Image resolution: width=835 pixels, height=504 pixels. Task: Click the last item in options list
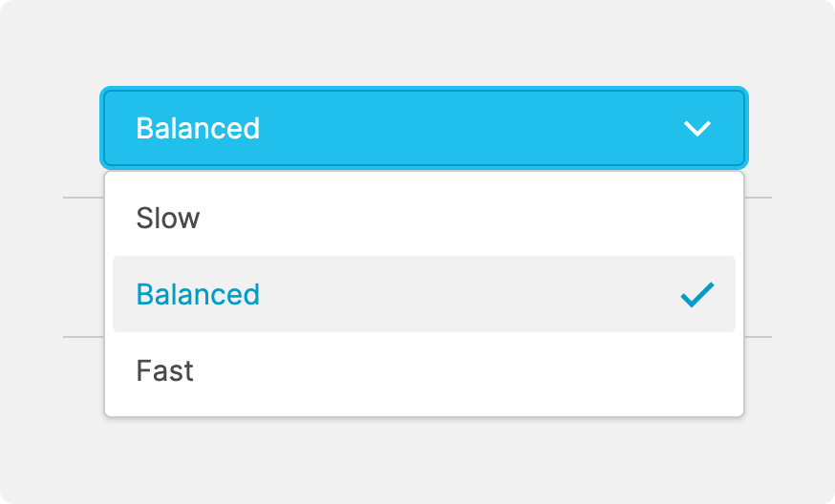(423, 370)
